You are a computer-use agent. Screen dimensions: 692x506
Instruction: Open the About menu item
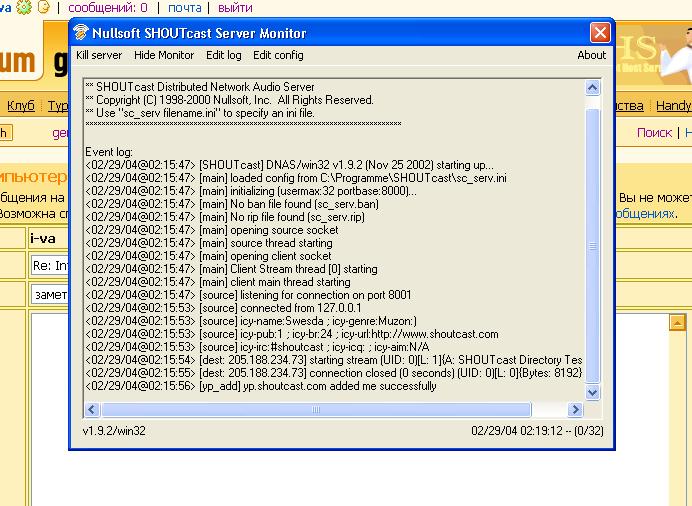click(591, 55)
